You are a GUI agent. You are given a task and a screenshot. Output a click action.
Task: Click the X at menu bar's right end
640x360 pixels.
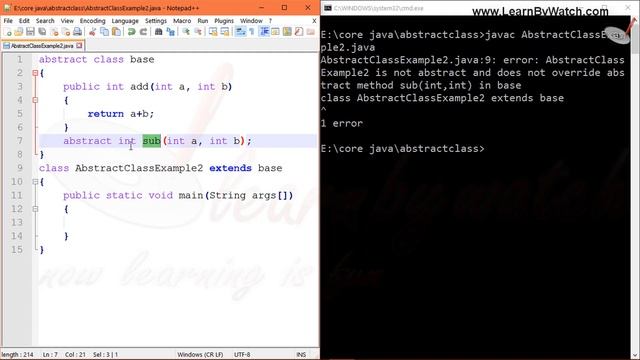pos(314,20)
